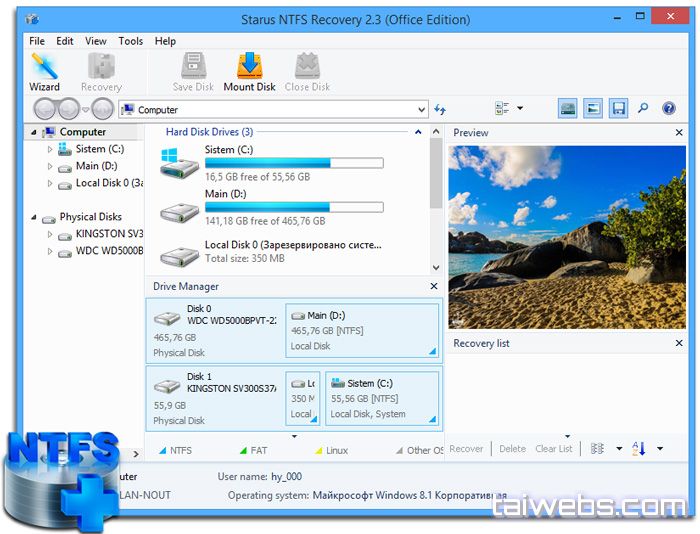
Task: Click the Mount Disk icon
Action: coord(249,72)
